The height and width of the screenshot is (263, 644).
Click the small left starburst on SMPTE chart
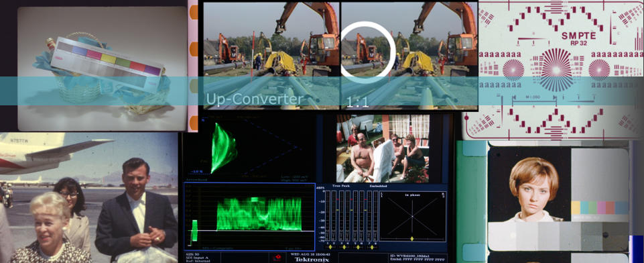tap(513, 70)
